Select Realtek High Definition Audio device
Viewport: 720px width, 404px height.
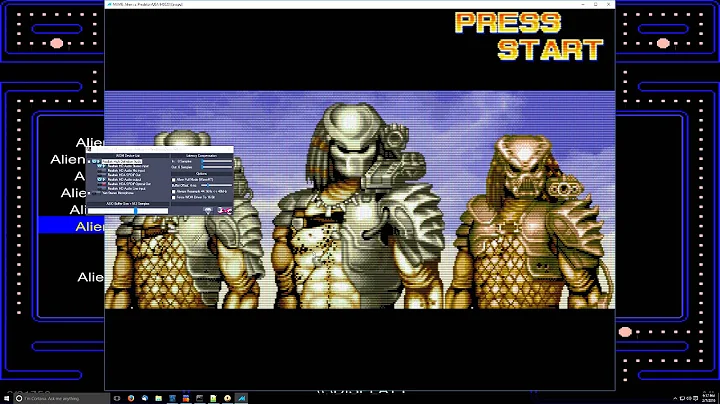tap(122, 162)
